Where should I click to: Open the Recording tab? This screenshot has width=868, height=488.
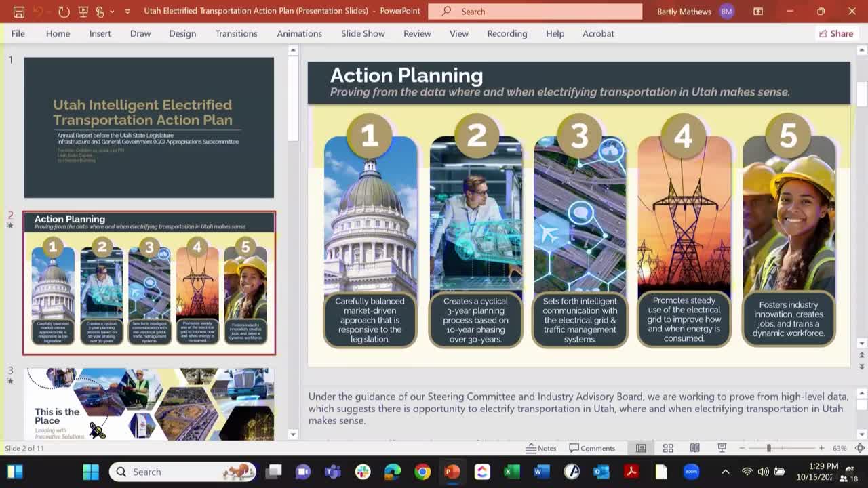[x=507, y=33]
